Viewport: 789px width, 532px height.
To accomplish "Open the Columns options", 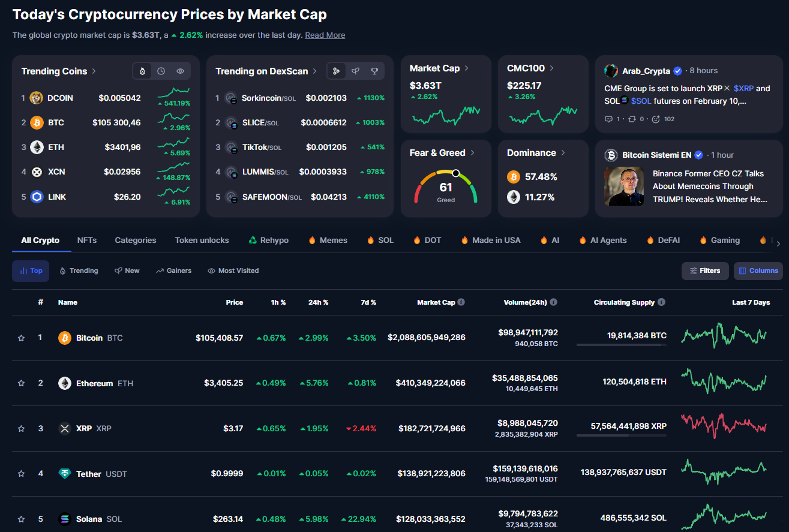I will pos(758,271).
